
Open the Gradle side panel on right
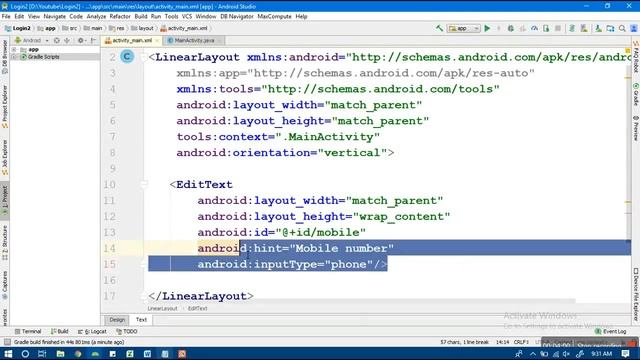pyautogui.click(x=636, y=95)
